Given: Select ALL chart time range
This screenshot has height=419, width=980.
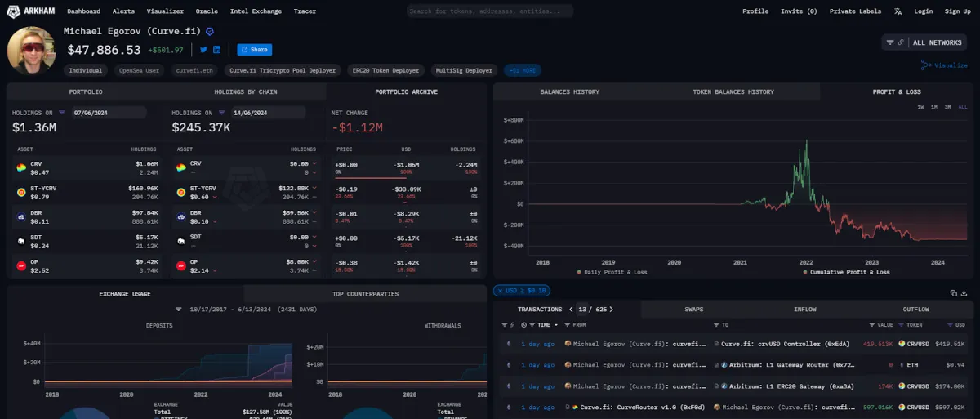Looking at the screenshot, I should 962,107.
